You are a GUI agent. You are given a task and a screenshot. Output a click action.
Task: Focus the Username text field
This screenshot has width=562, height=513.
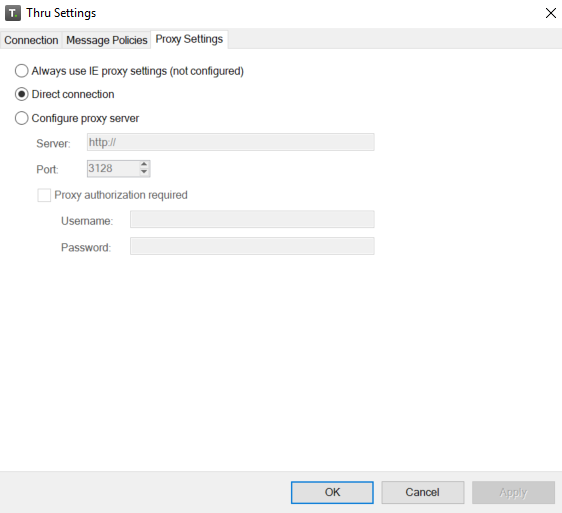click(252, 219)
